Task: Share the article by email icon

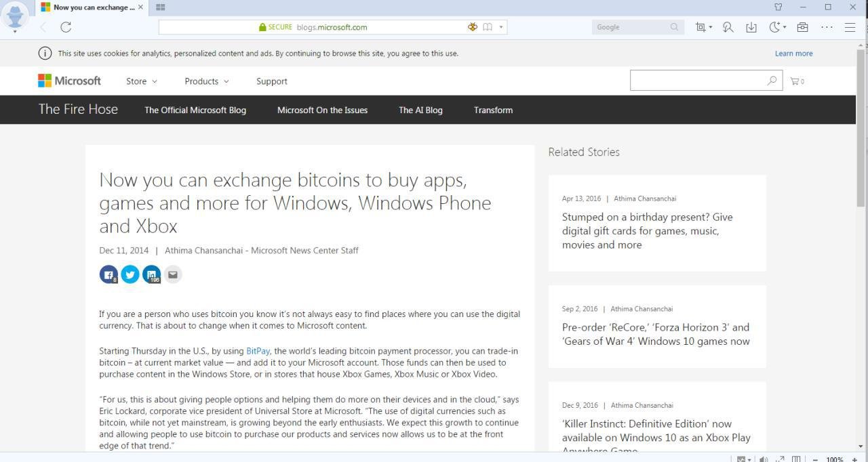Action: point(173,274)
